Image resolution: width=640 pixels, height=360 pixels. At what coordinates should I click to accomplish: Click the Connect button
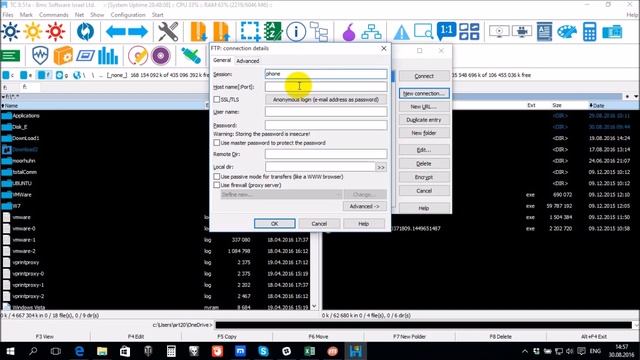tap(424, 76)
